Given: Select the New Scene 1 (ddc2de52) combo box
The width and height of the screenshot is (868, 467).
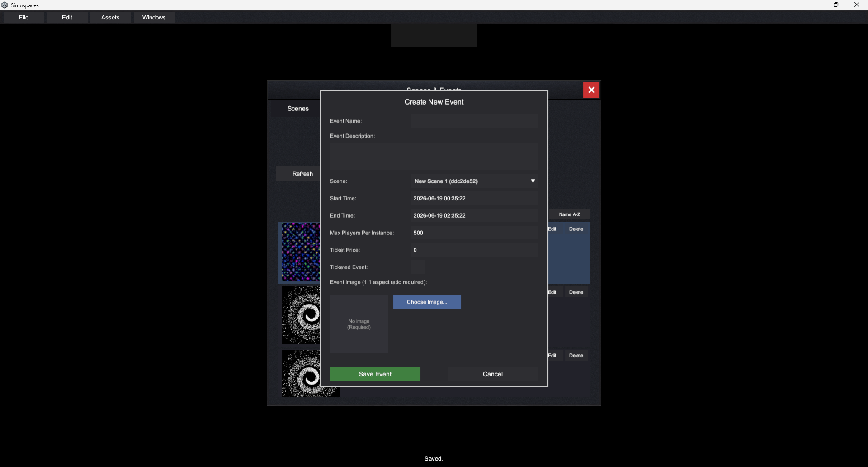Looking at the screenshot, I should [x=474, y=181].
